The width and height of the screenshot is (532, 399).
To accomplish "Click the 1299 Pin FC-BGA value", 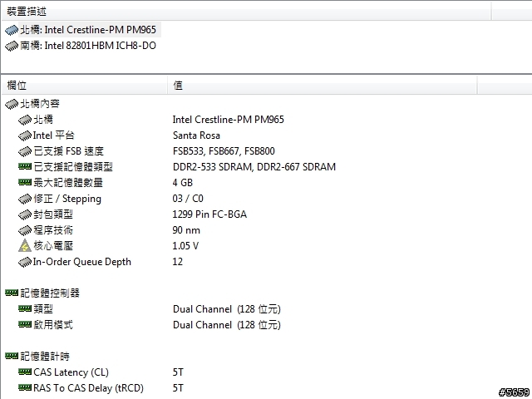I will pyautogui.click(x=209, y=214).
